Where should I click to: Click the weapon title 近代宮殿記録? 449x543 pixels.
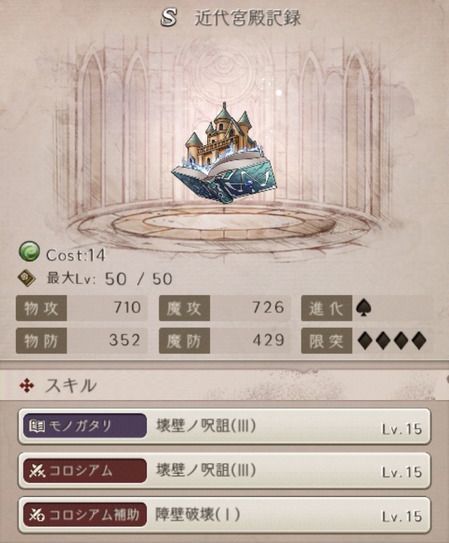(x=248, y=18)
